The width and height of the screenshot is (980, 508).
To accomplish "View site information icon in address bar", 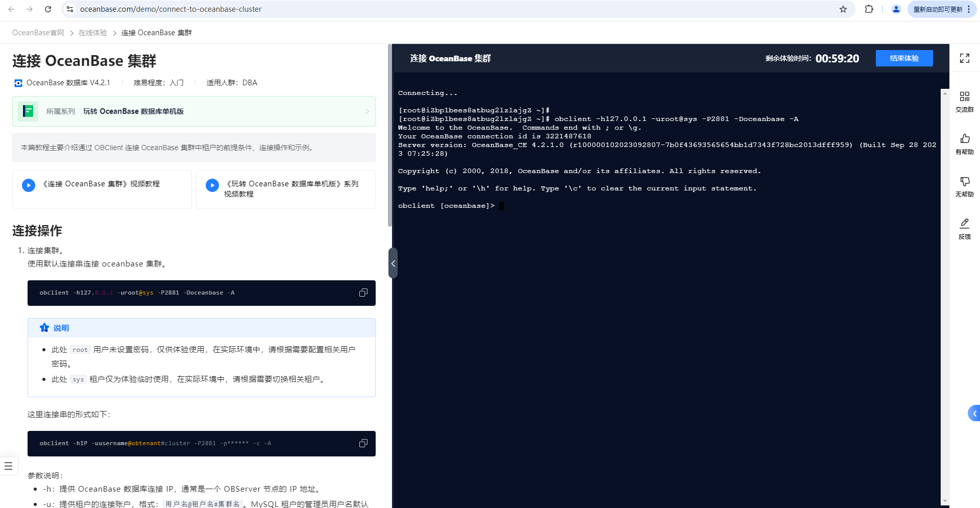I will click(x=70, y=9).
